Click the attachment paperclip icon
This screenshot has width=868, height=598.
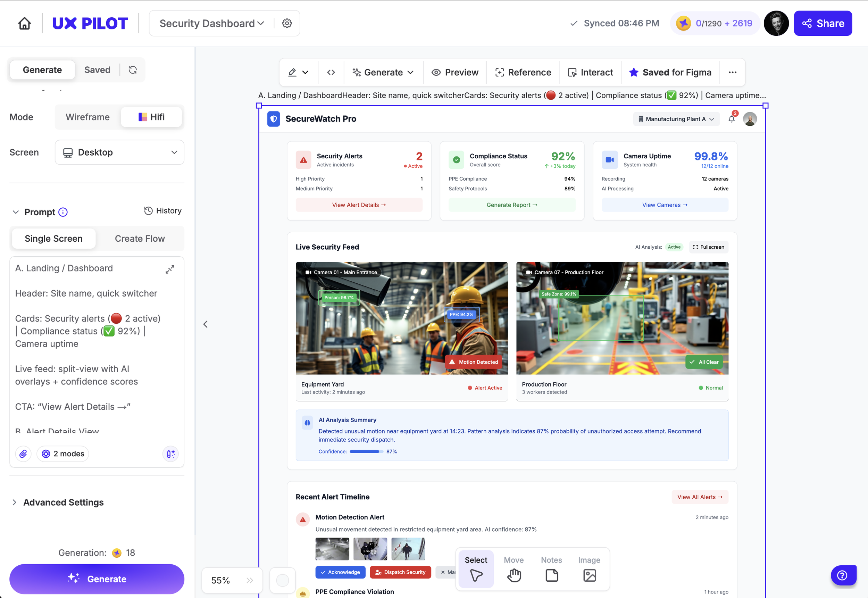pos(23,454)
